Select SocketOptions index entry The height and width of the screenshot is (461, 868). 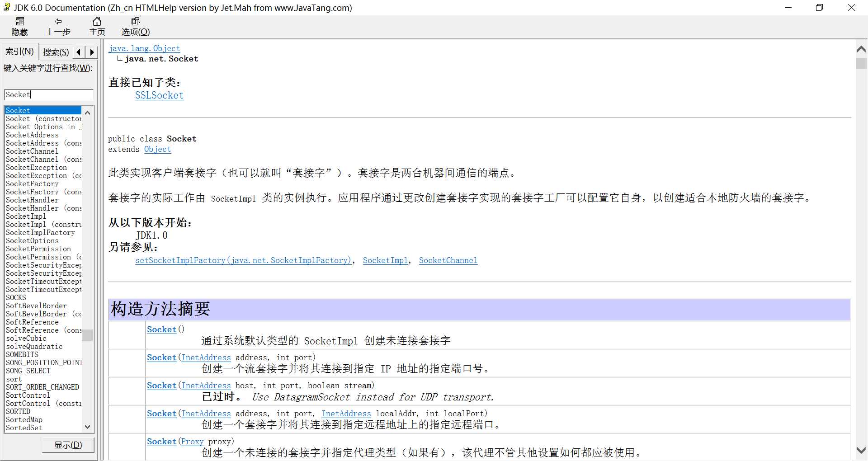coord(32,240)
